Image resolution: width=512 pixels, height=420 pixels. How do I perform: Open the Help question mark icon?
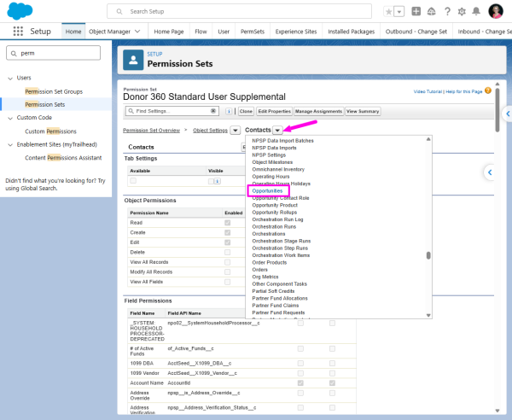pos(447,11)
